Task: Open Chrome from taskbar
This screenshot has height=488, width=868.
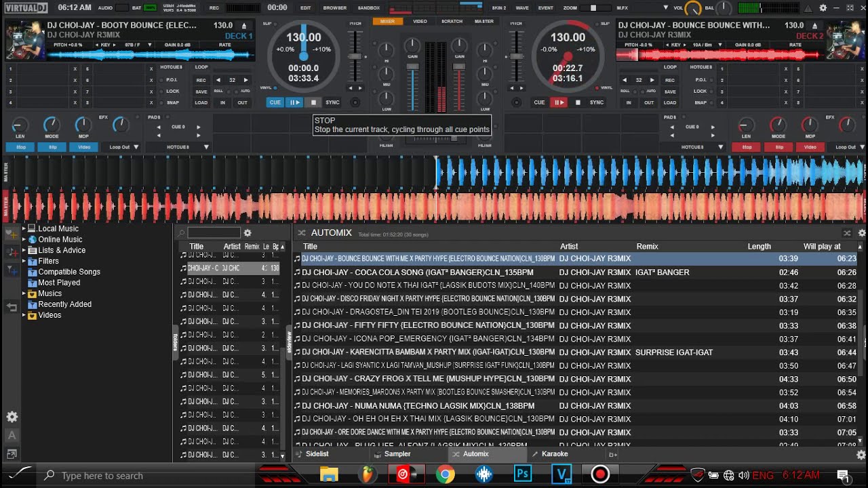Action: [x=446, y=474]
